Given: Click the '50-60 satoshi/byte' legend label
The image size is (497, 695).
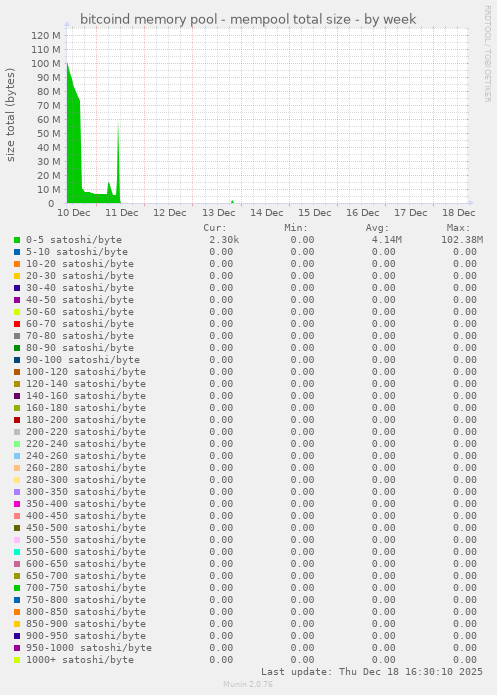Looking at the screenshot, I should 80,312.
